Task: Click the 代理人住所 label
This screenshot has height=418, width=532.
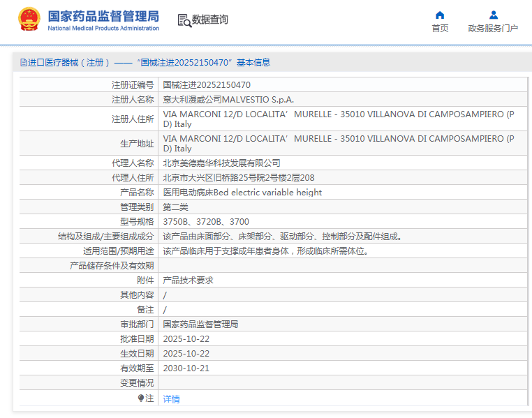Action: [x=133, y=178]
